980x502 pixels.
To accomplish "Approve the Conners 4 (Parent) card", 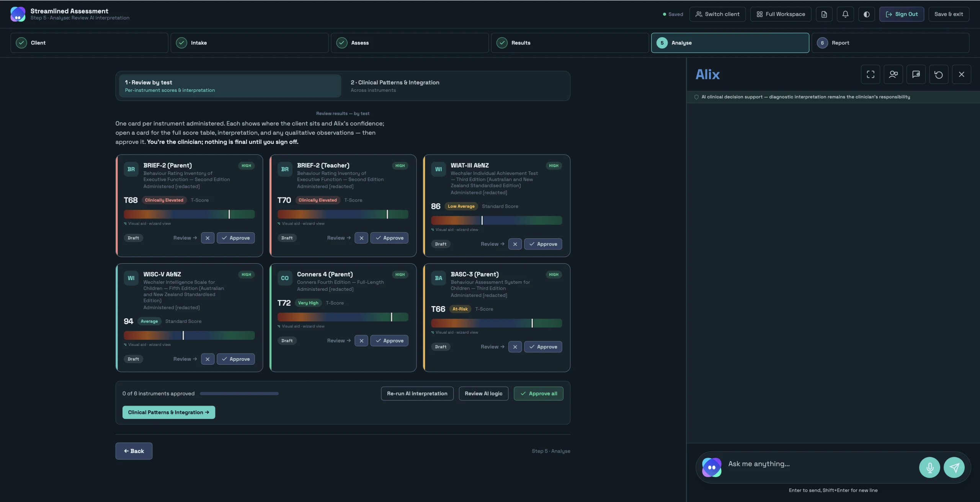I will pyautogui.click(x=389, y=341).
